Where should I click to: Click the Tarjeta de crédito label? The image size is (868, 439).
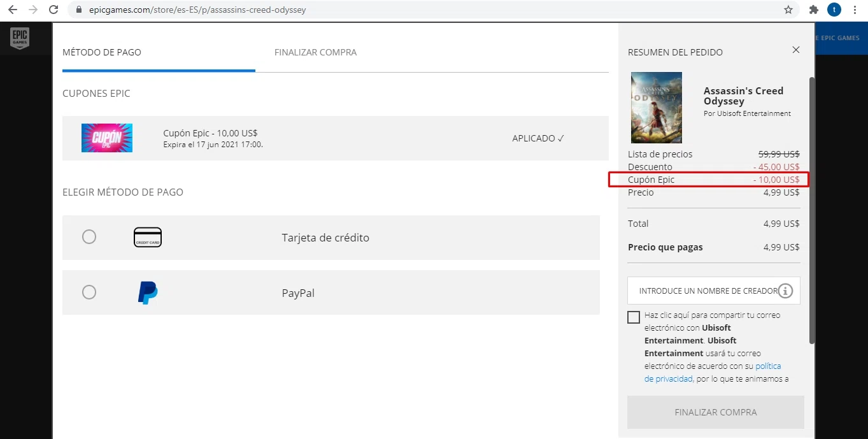click(x=325, y=238)
